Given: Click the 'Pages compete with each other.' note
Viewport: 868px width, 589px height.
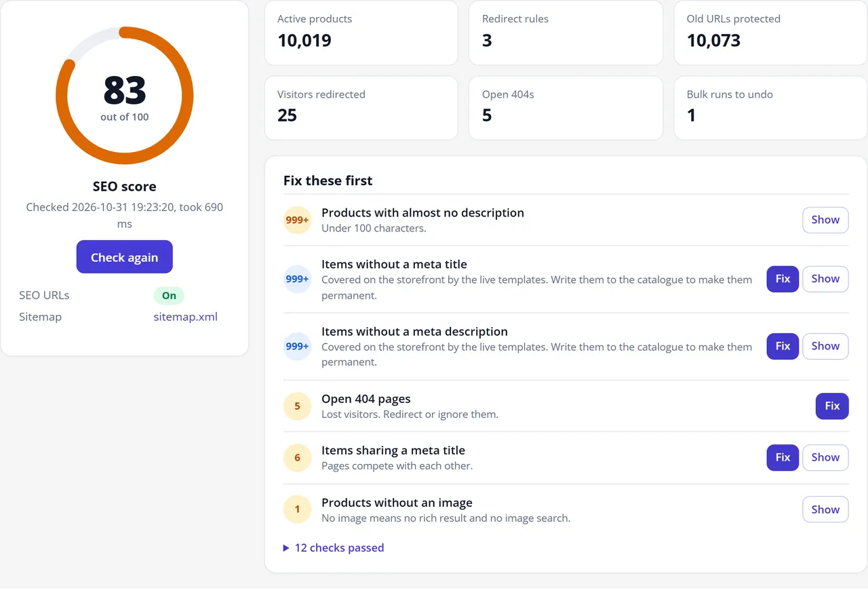Looking at the screenshot, I should [x=397, y=465].
